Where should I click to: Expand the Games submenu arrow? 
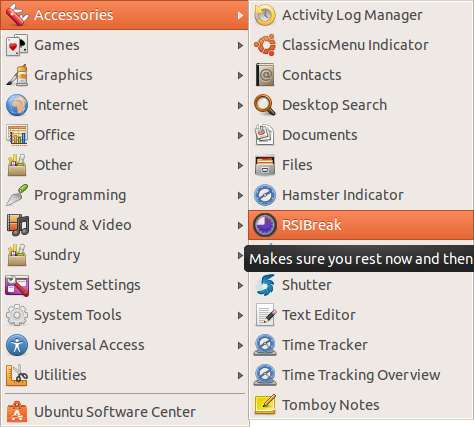click(240, 45)
